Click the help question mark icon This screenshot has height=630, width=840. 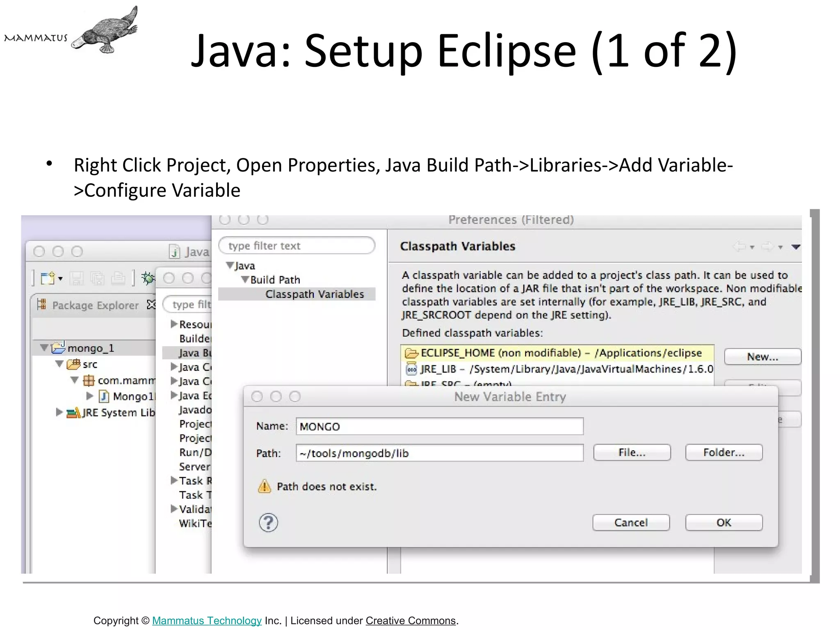coord(268,523)
